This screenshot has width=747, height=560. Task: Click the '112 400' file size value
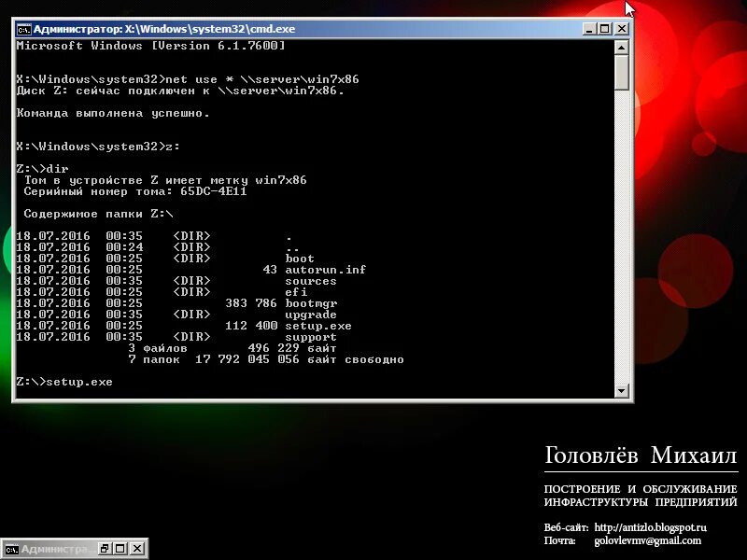[251, 326]
